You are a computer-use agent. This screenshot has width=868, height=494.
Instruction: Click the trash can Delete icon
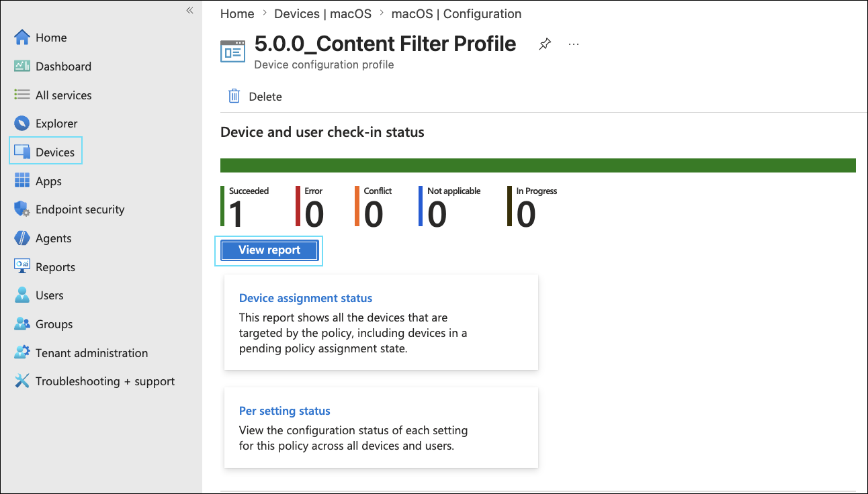point(234,96)
